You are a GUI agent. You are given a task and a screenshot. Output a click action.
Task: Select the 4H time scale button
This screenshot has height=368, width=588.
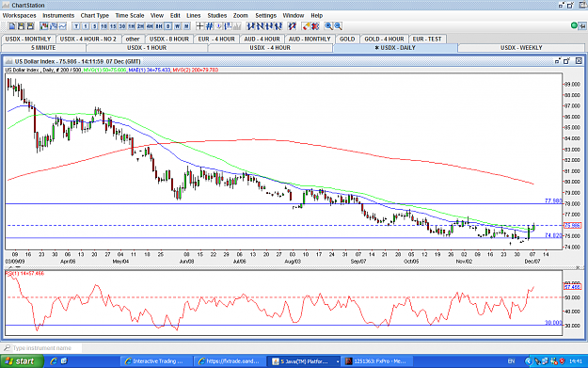click(150, 26)
